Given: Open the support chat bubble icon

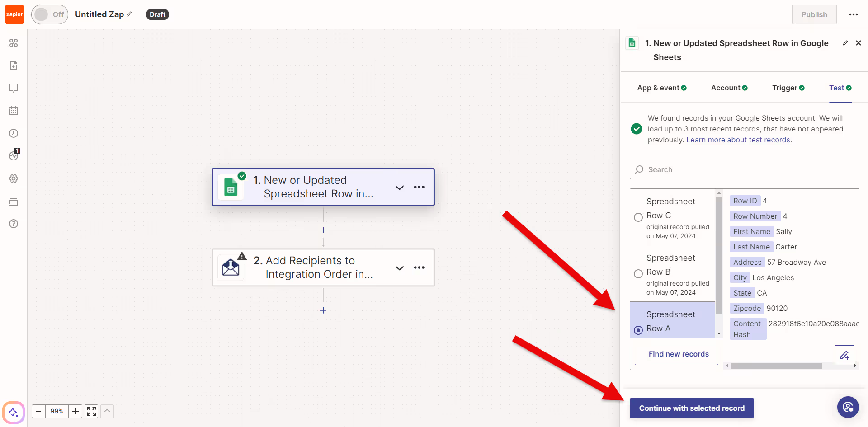Looking at the screenshot, I should point(848,407).
